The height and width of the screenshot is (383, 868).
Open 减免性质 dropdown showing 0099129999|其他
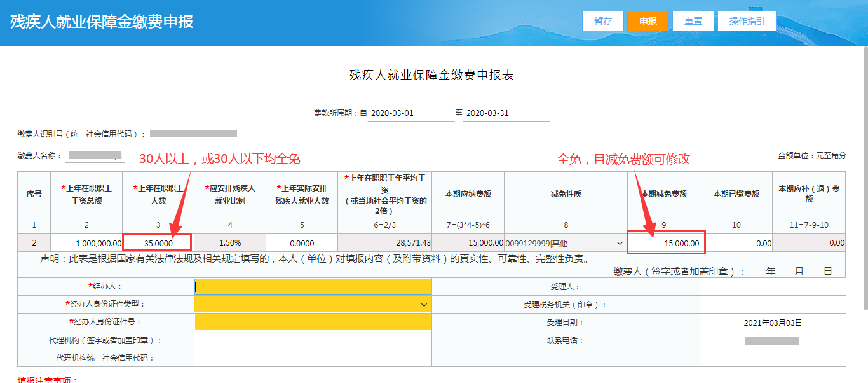click(566, 243)
